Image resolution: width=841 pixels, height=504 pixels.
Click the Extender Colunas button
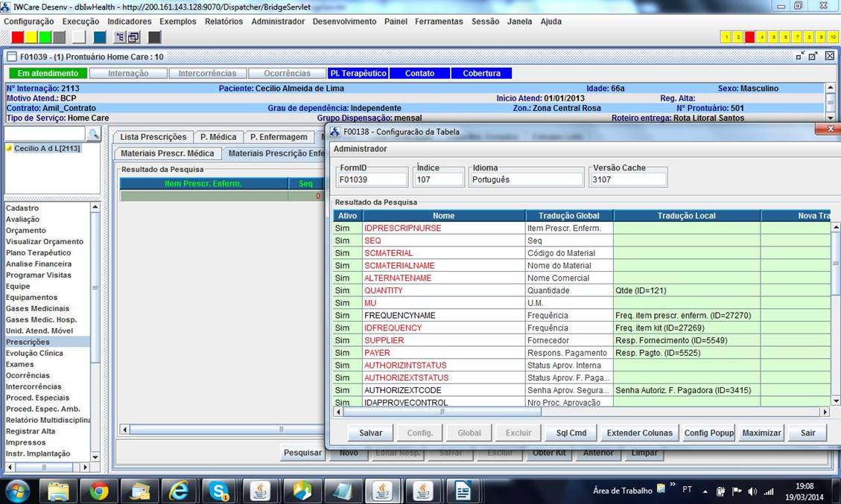[639, 433]
